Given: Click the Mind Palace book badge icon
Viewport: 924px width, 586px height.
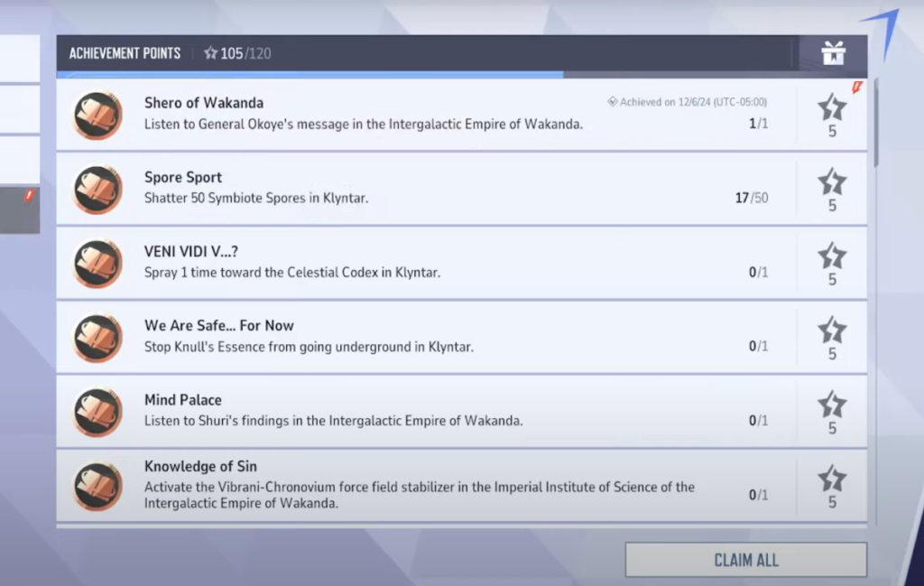Looking at the screenshot, I should coord(97,412).
